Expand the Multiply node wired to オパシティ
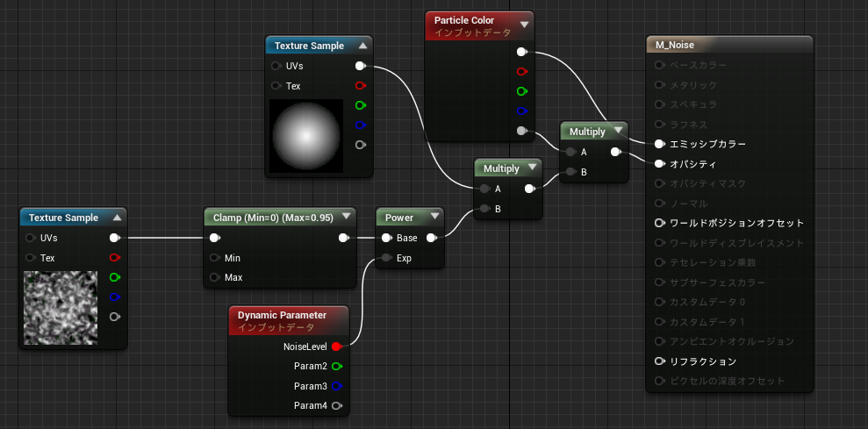Screen dimensions: 868x429 pos(619,131)
